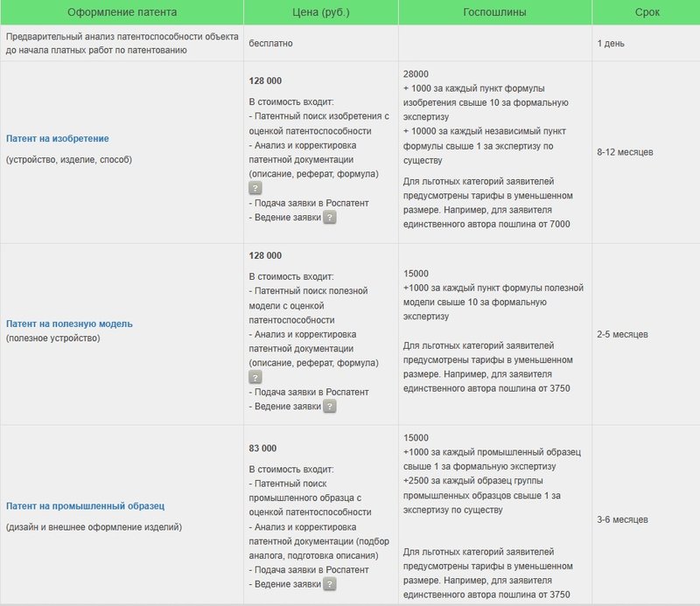Open help icon beside utility model's Ведение заявки

coord(330,407)
